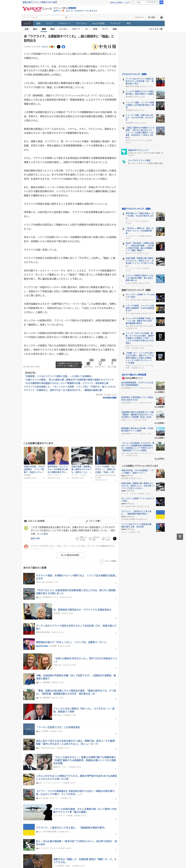Click the keyword search magnifier icon
The width and height of the screenshot is (186, 868).
[x=67, y=17]
